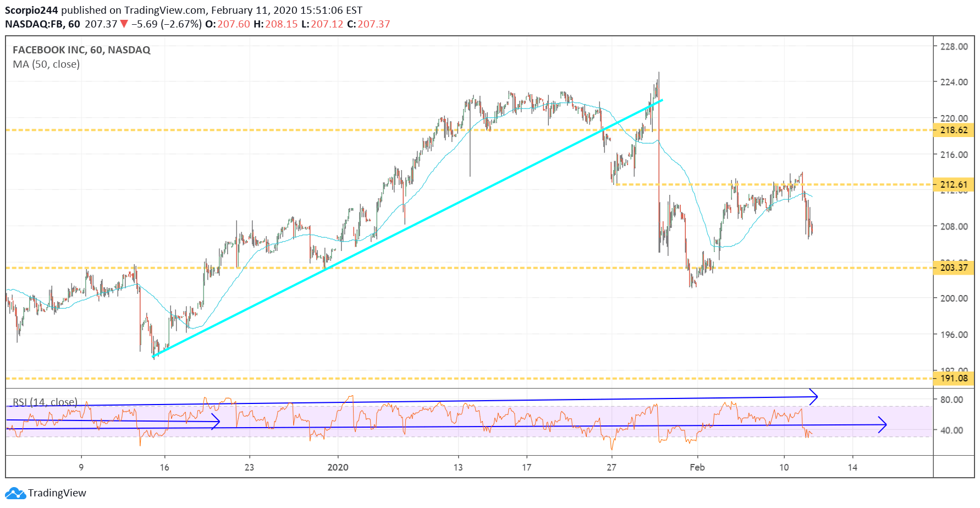The height and width of the screenshot is (508, 980).
Task: Click the -5.69 (-2.67%) change value
Action: pyautogui.click(x=167, y=24)
